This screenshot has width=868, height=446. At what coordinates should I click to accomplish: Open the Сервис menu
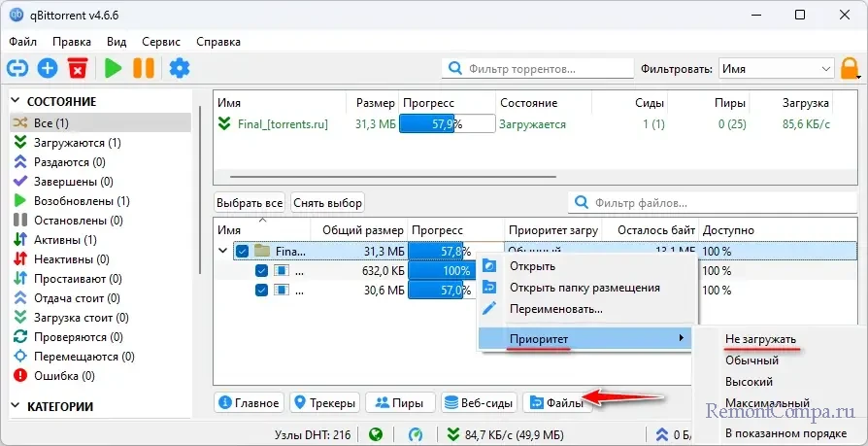tap(159, 42)
